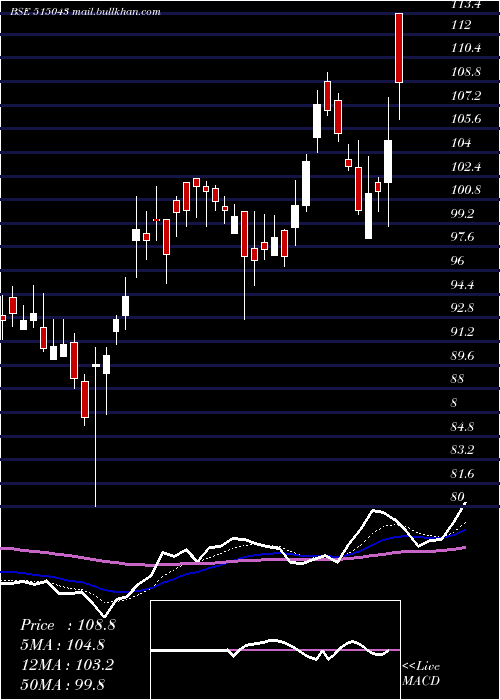Select the 97.6 price axis label
The height and width of the screenshot is (700, 500).
463,237
